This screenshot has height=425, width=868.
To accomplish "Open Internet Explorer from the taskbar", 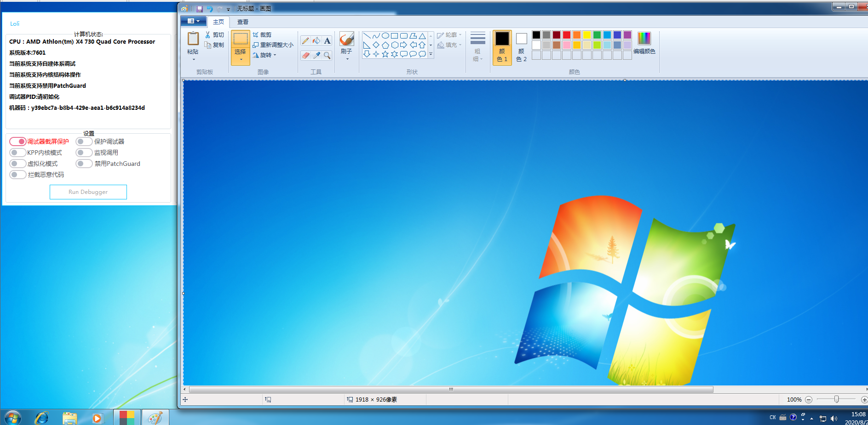I will click(41, 418).
